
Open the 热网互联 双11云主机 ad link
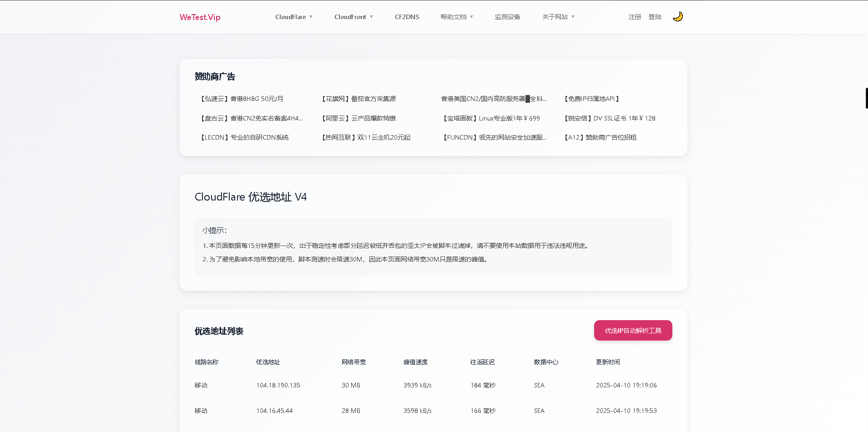point(365,137)
